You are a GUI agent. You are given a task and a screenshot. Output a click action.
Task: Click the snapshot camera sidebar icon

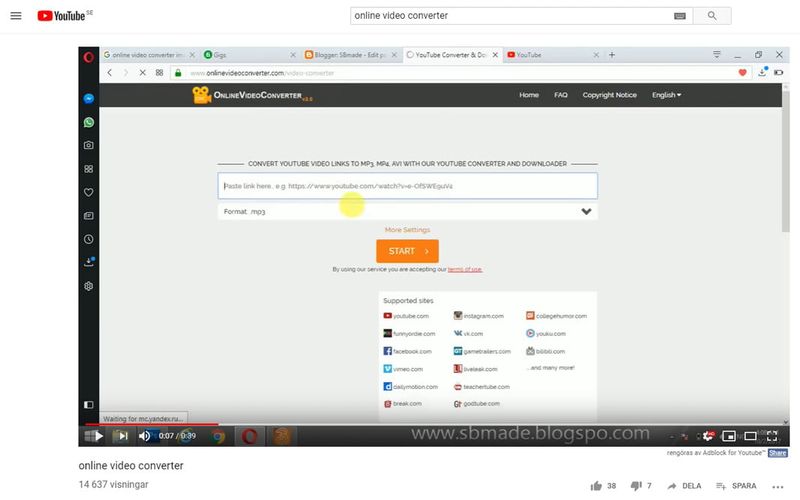89,145
